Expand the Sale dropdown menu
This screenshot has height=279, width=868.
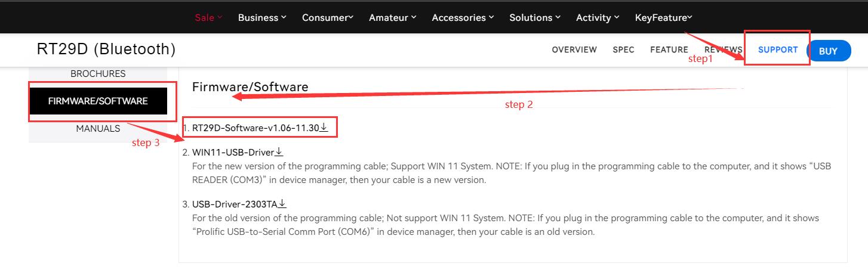[x=208, y=17]
